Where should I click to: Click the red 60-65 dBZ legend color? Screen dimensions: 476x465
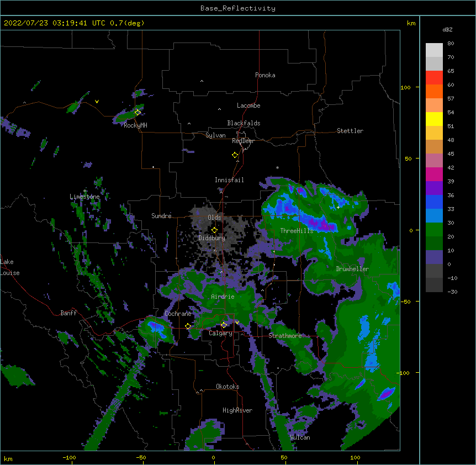(434, 78)
